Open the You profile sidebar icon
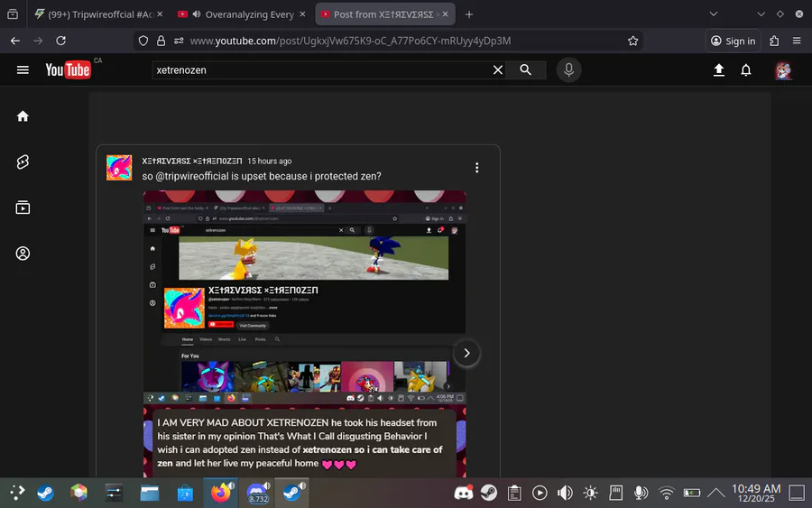The width and height of the screenshot is (812, 508). (x=23, y=254)
